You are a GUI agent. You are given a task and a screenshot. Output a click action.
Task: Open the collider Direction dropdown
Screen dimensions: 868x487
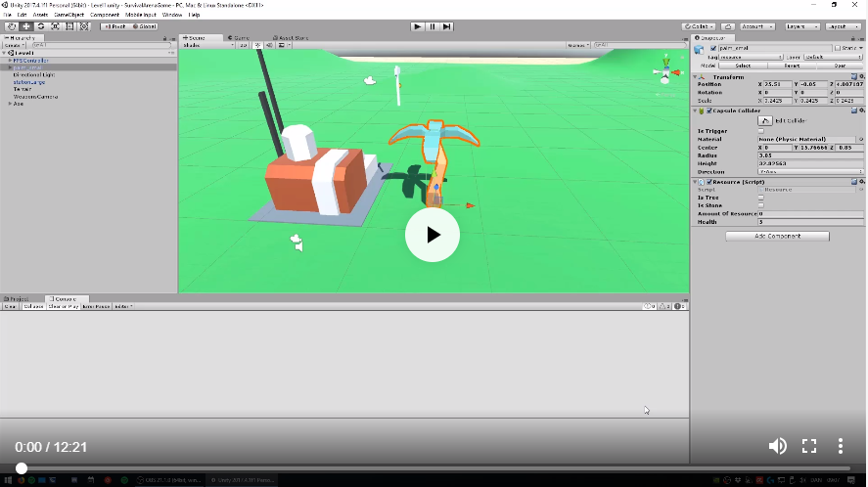pos(810,171)
